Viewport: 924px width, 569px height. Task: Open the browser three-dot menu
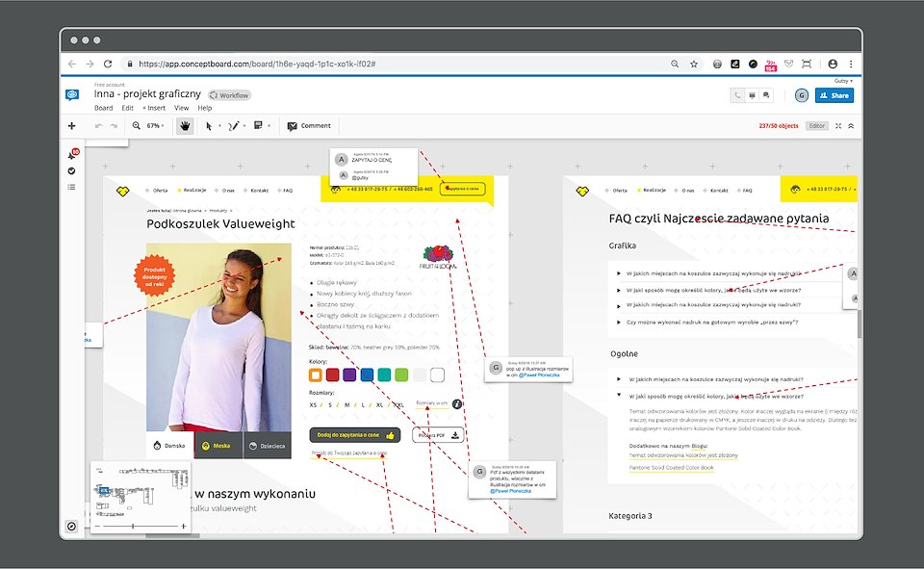pos(851,64)
